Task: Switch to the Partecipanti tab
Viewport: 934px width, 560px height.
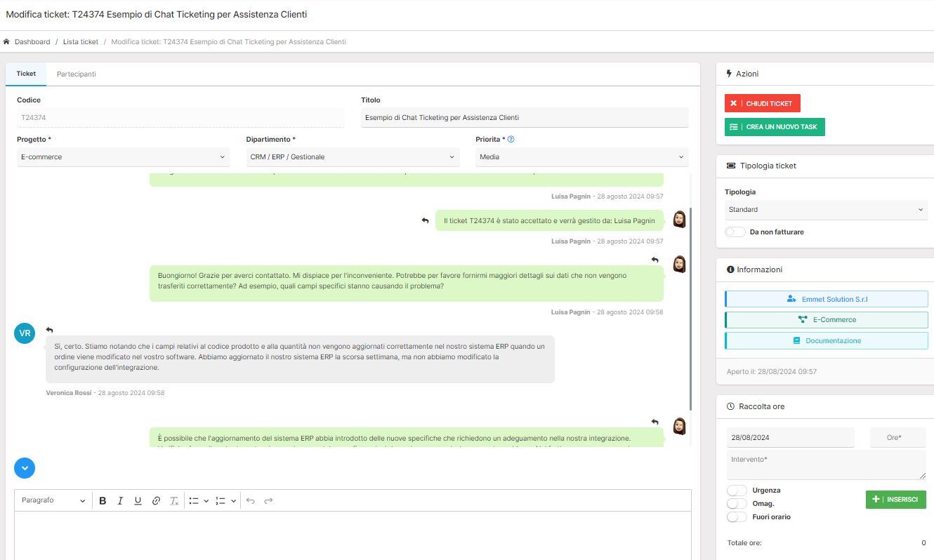Action: pos(76,74)
